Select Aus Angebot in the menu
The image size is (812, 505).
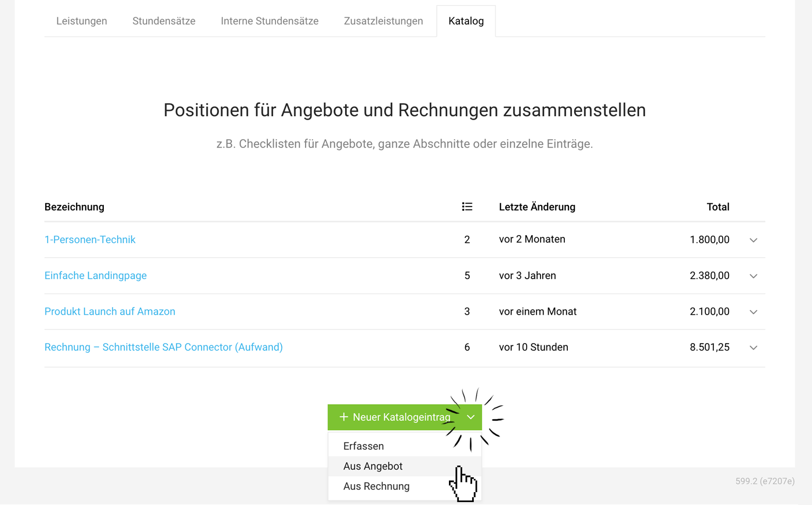pyautogui.click(x=373, y=466)
